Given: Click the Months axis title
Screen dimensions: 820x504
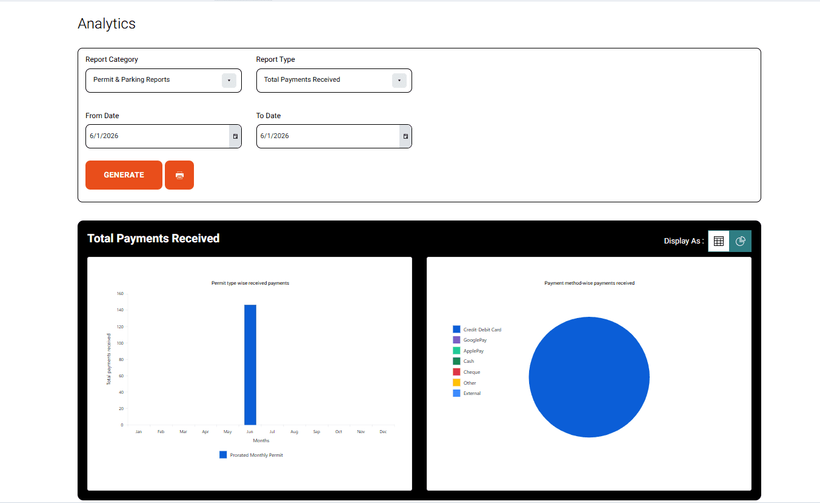Looking at the screenshot, I should [x=261, y=440].
